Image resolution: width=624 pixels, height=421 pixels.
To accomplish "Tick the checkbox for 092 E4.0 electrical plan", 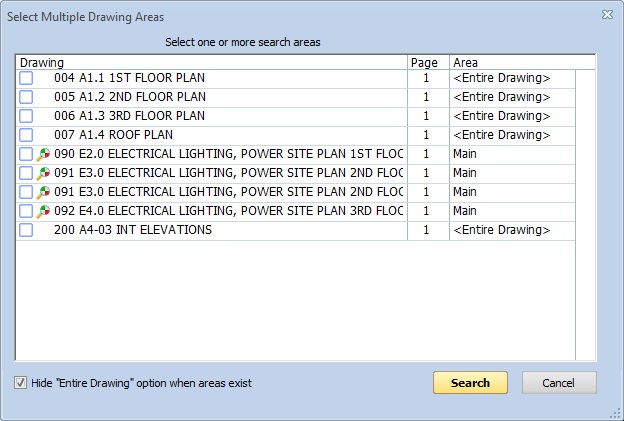I will pyautogui.click(x=26, y=211).
